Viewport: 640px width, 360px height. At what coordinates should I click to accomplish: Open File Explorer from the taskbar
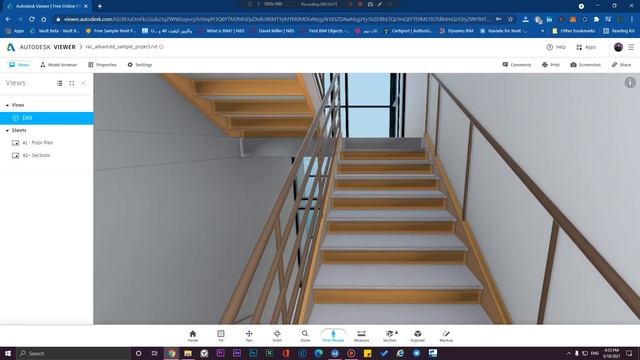pos(188,353)
